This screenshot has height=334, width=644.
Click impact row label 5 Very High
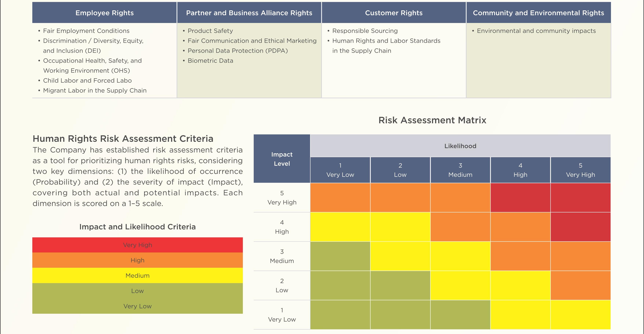[x=282, y=198]
